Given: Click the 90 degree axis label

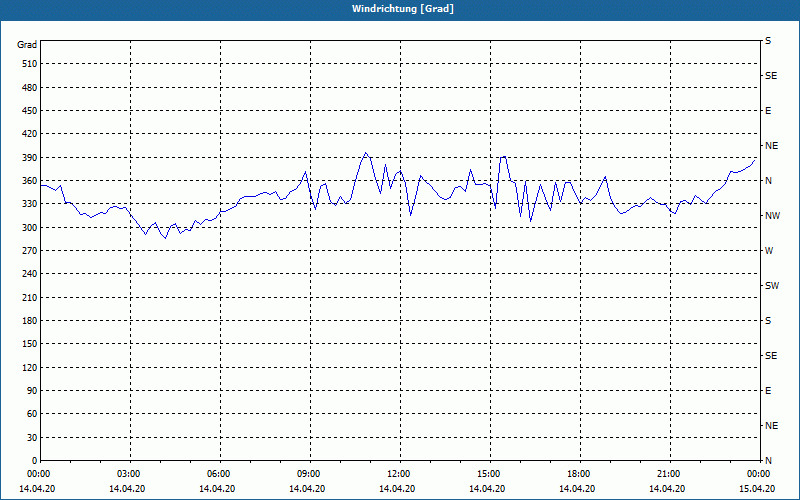Looking at the screenshot, I should 32,391.
